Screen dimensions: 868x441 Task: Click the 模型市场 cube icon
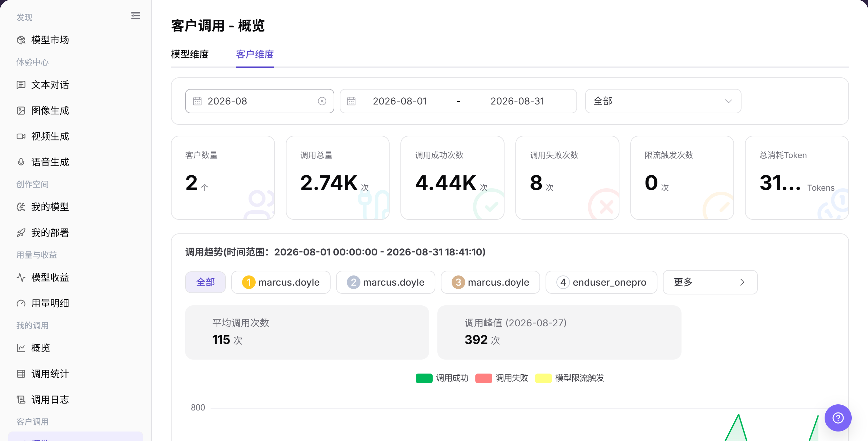(21, 40)
